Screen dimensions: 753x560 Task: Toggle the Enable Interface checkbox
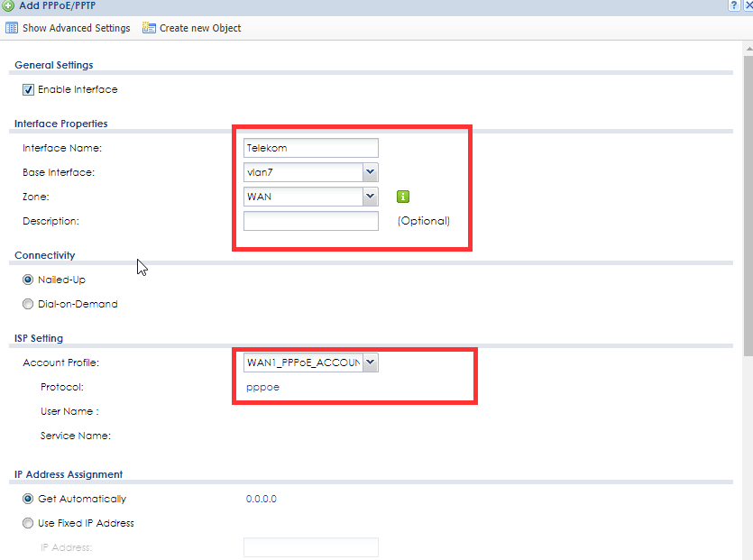pyautogui.click(x=28, y=89)
